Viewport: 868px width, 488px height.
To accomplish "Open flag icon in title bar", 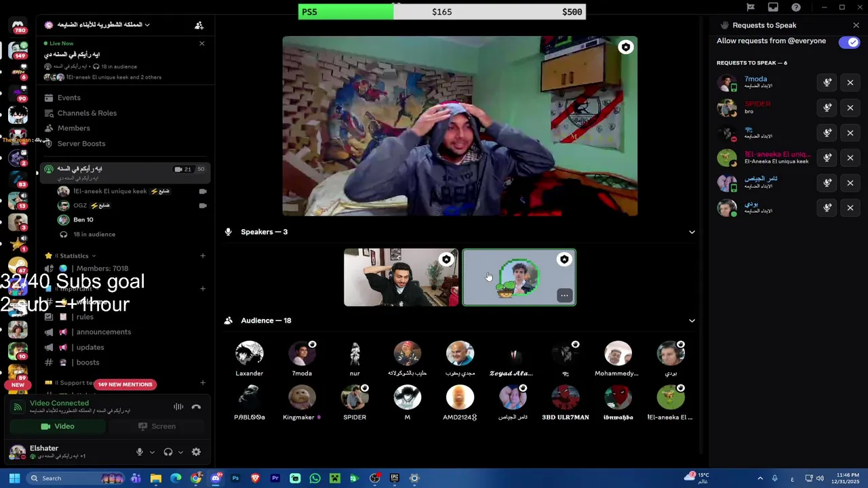I will (x=750, y=7).
